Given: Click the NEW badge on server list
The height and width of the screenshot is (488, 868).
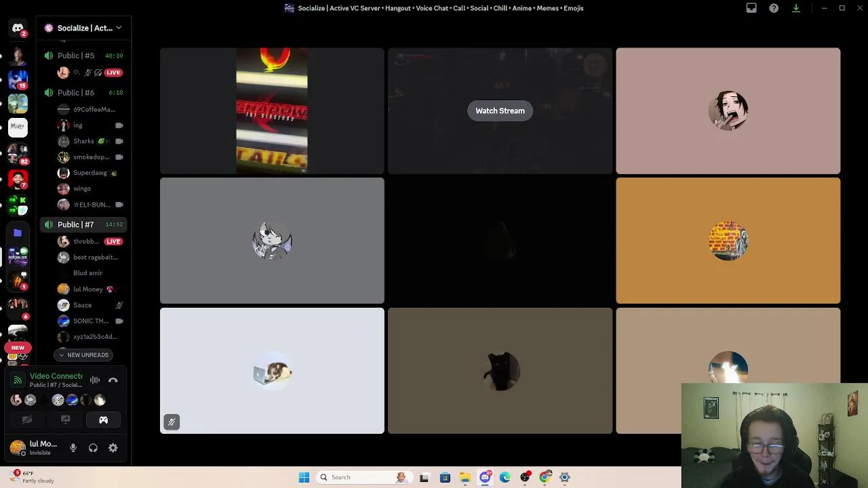Looking at the screenshot, I should pos(18,348).
